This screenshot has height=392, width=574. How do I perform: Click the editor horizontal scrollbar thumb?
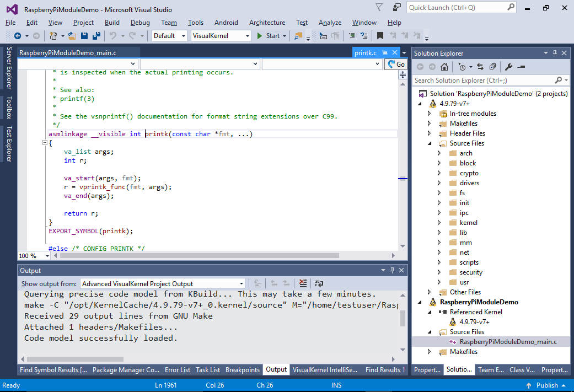pyautogui.click(x=200, y=255)
